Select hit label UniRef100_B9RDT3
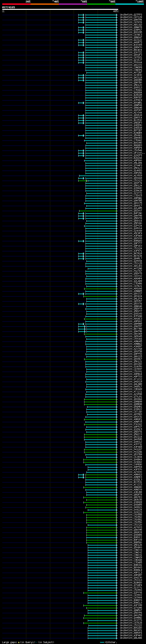 point(131,600)
